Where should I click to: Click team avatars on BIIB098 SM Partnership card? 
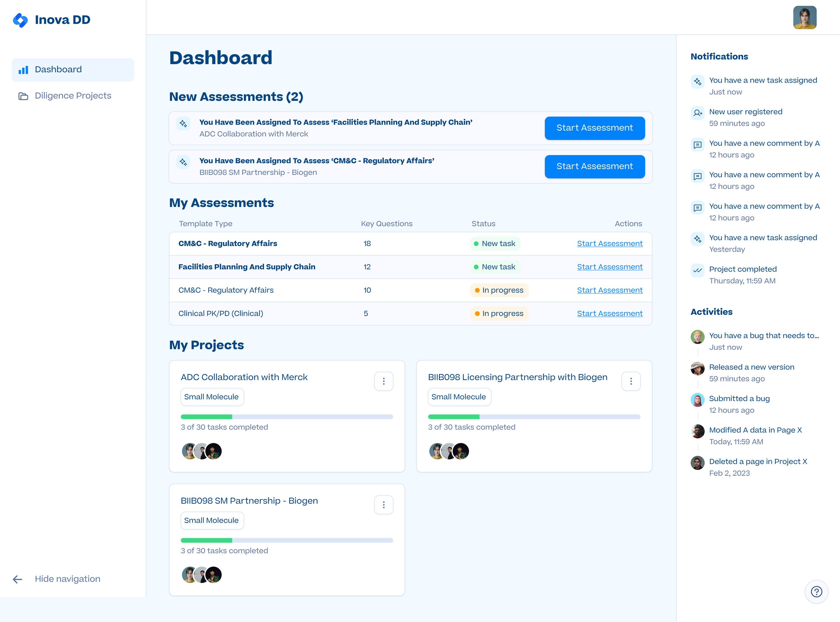point(202,574)
